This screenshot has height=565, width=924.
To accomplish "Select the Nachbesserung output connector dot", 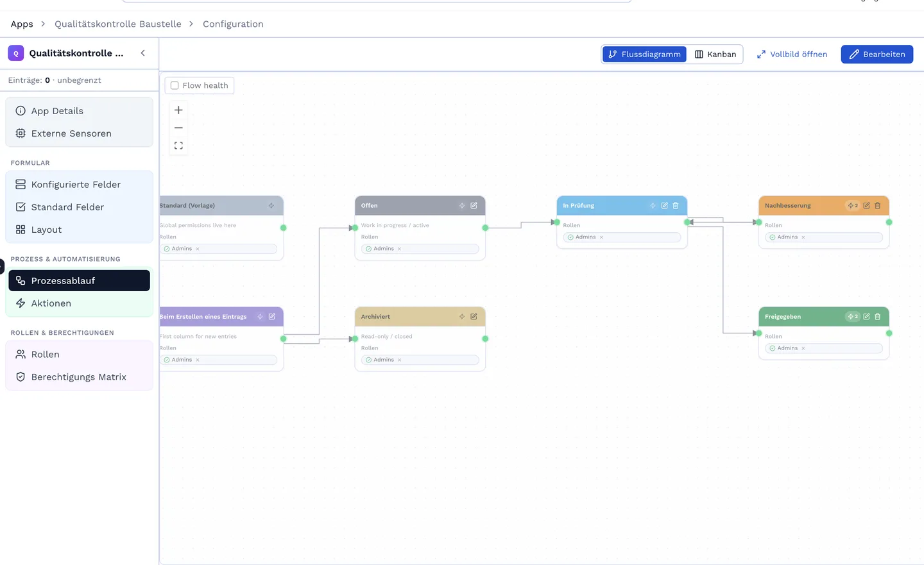I will 889,223.
